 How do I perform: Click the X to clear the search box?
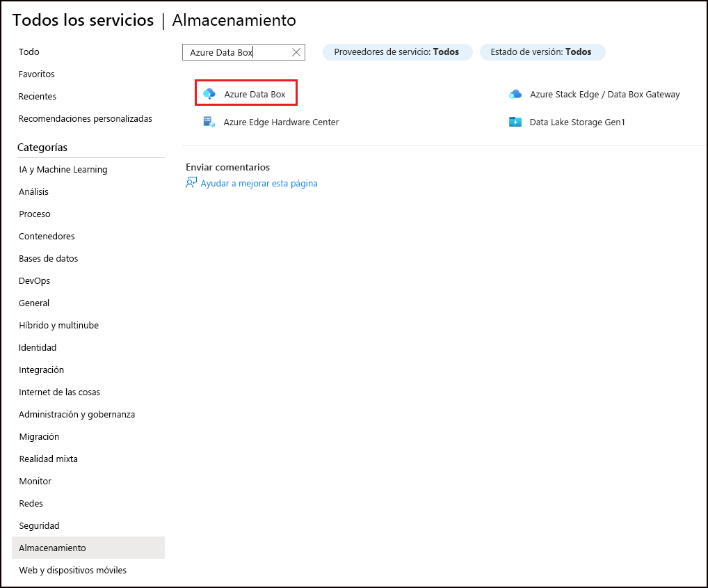click(296, 51)
